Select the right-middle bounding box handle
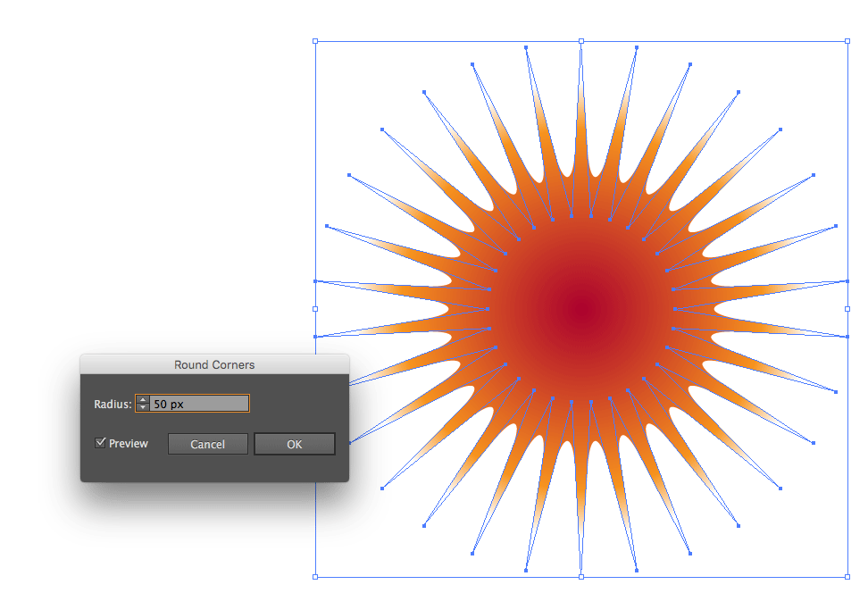Image resolution: width=868 pixels, height=593 pixels. click(x=847, y=309)
